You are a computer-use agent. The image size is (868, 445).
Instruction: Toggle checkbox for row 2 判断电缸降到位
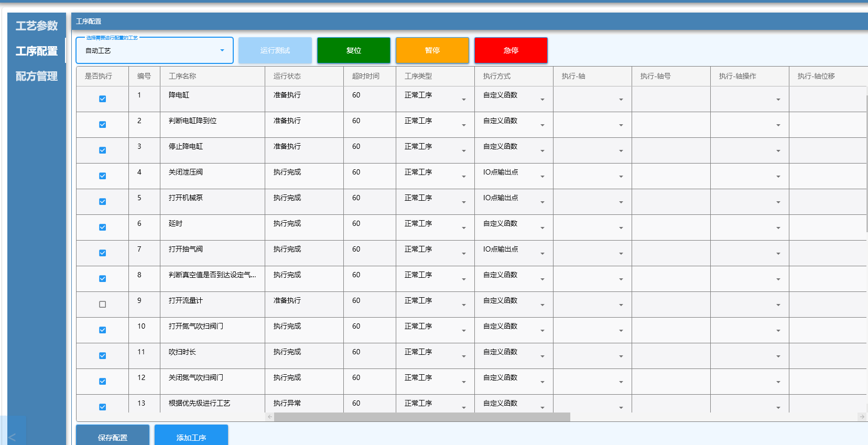pyautogui.click(x=103, y=125)
